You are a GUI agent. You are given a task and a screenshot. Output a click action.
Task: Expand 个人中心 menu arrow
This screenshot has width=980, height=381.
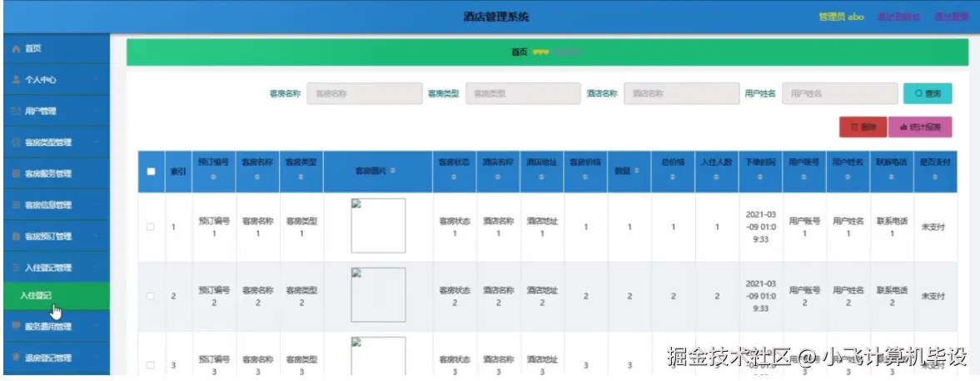(x=97, y=80)
